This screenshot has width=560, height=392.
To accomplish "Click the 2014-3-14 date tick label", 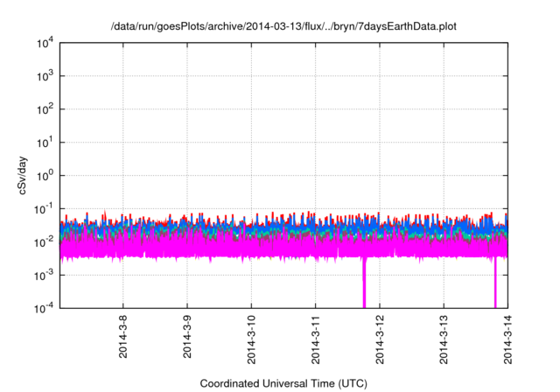I will point(507,339).
